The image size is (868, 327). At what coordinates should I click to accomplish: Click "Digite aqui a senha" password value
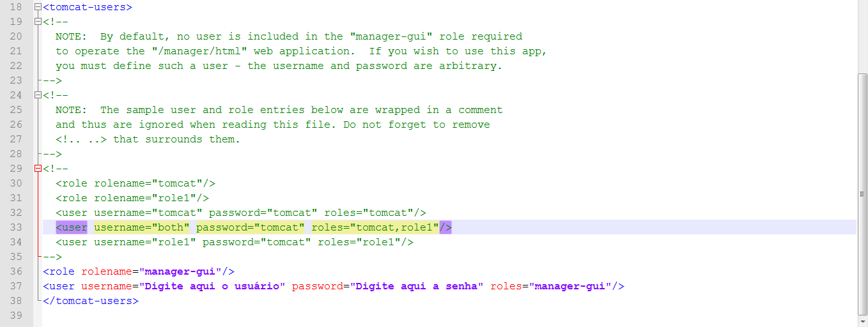417,286
